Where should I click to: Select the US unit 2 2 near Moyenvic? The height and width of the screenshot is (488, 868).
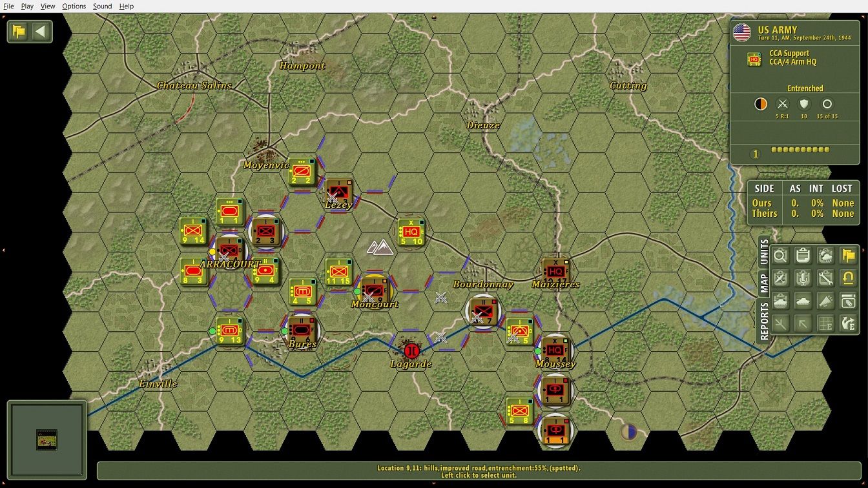(302, 172)
